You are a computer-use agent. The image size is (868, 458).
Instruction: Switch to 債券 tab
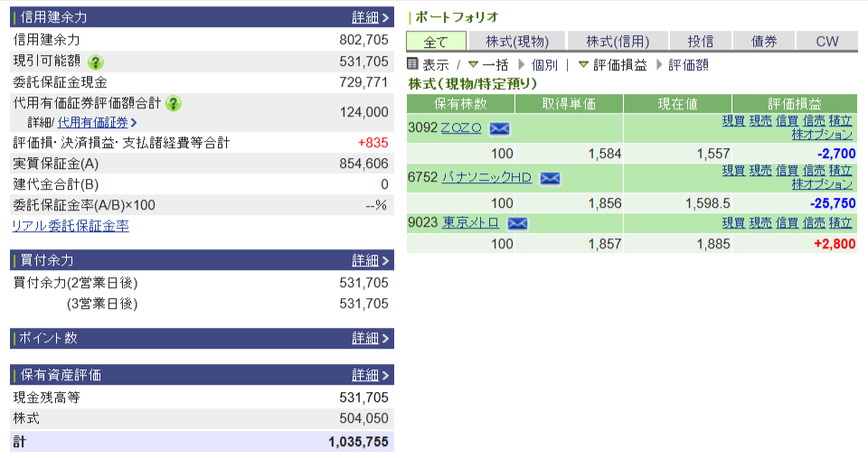coord(764,42)
